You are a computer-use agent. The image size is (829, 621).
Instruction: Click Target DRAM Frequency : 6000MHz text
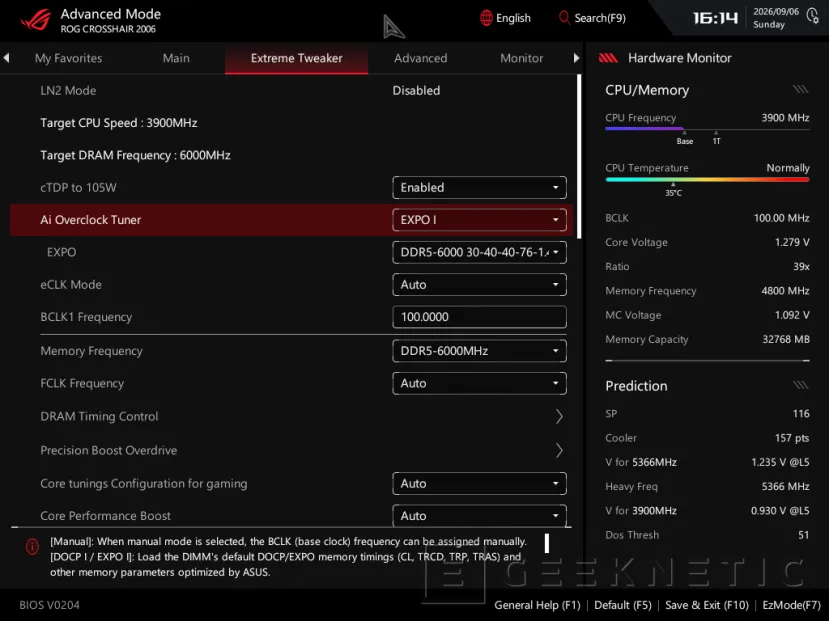coord(135,155)
